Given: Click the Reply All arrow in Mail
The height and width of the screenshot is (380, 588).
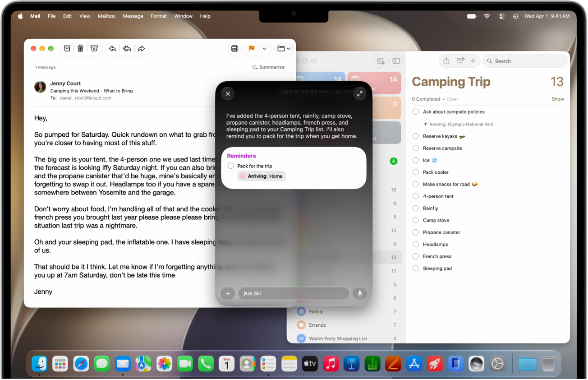Looking at the screenshot, I should (127, 49).
